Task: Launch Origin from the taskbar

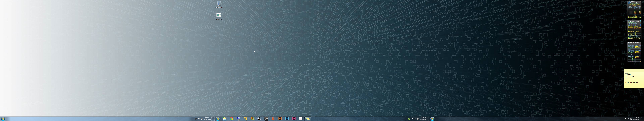Action: (x=273, y=119)
